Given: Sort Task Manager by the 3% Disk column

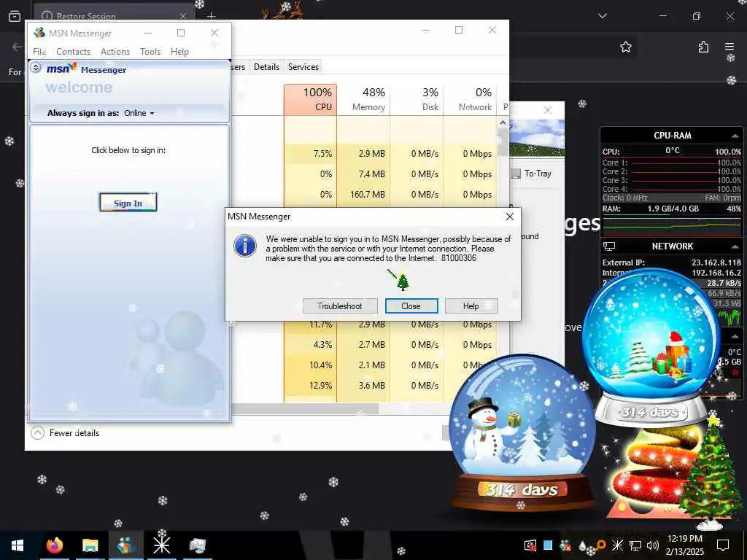Looking at the screenshot, I should pos(417,99).
